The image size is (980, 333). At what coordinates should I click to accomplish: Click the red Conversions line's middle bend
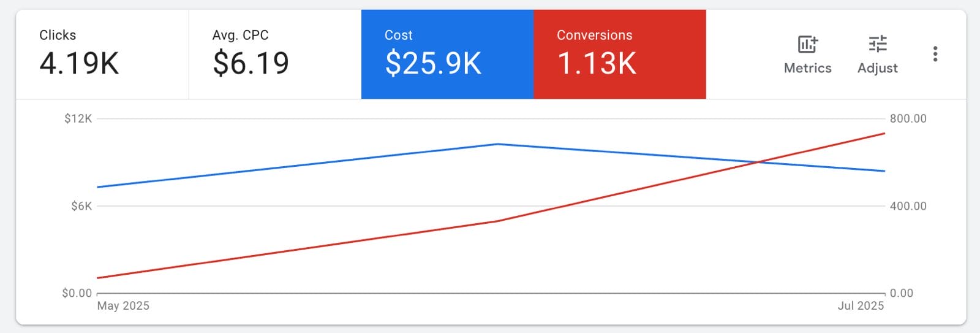pyautogui.click(x=497, y=221)
